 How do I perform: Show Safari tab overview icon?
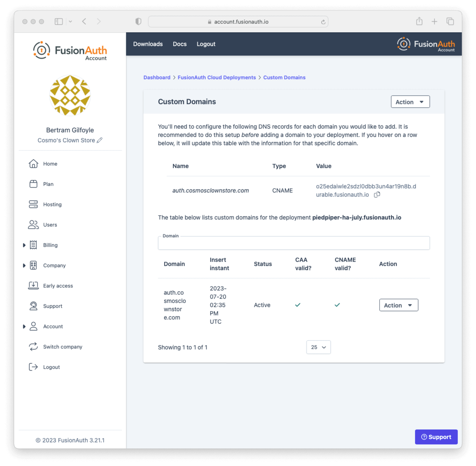[450, 21]
